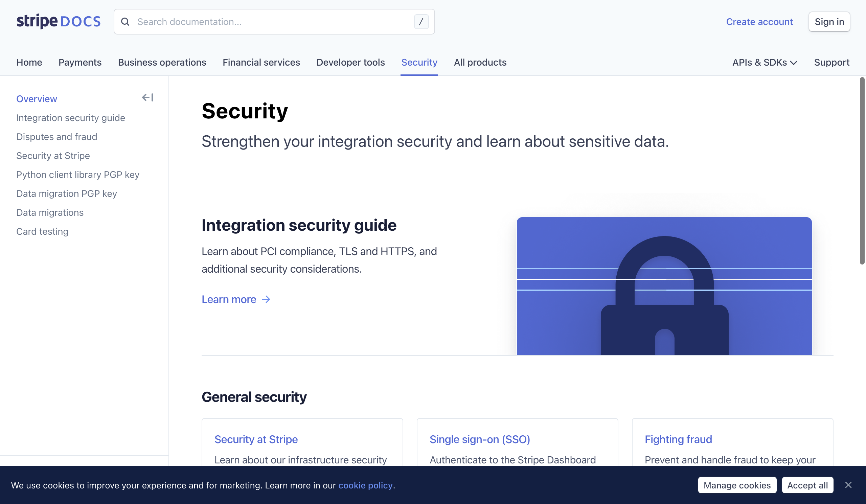The width and height of the screenshot is (866, 504).
Task: Open the All products tab
Action: [480, 62]
